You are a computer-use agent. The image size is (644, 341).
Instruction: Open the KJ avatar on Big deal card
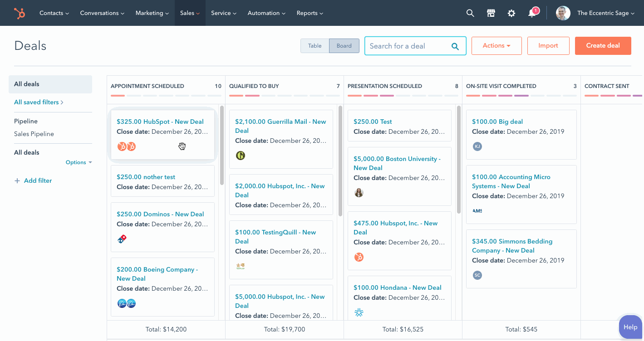(x=477, y=146)
